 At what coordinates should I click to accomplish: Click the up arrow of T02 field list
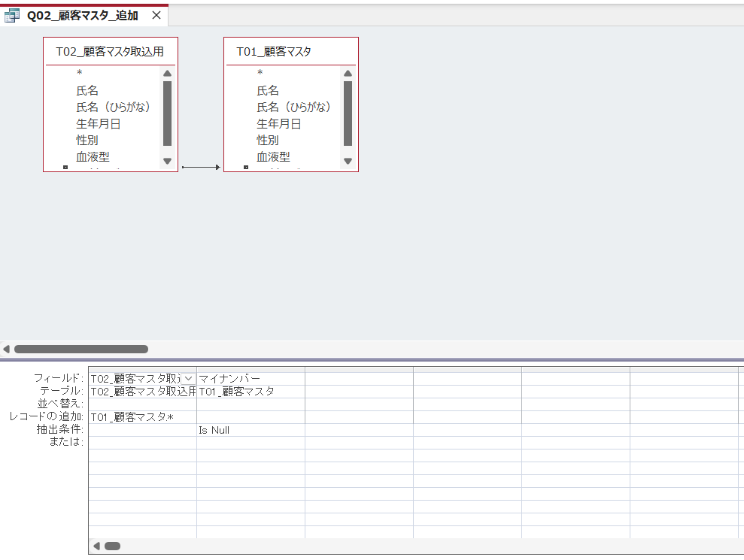167,73
